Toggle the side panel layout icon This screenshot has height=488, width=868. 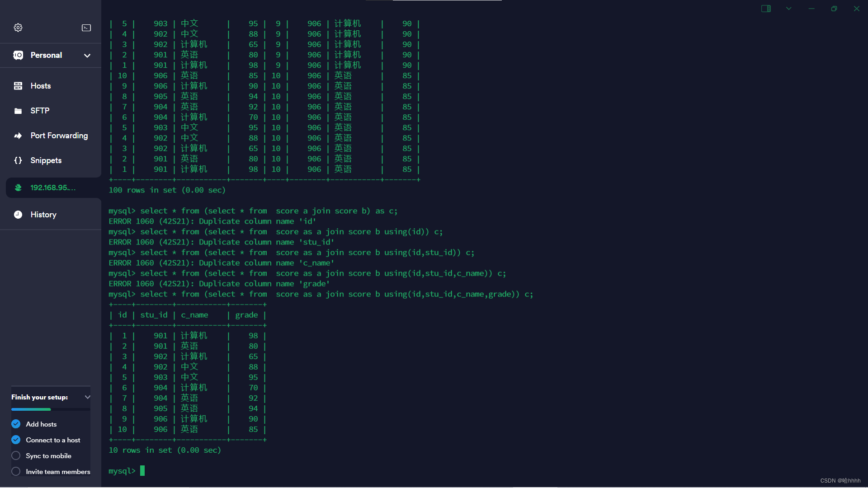point(766,9)
